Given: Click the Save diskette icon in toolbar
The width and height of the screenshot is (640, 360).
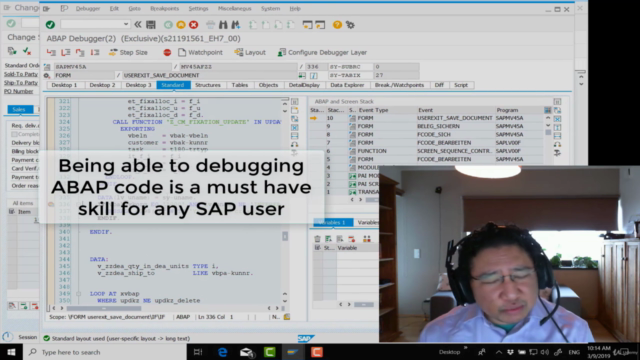Looking at the screenshot, I should click(151, 25).
